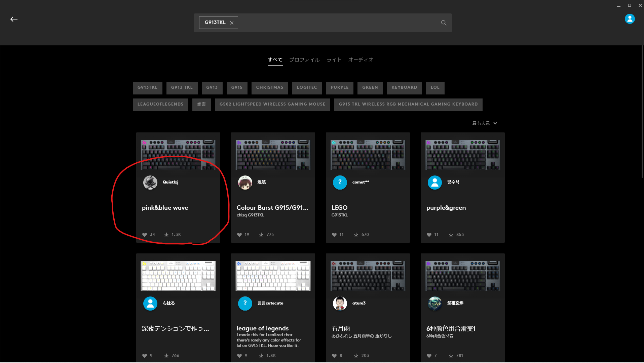This screenshot has width=644, height=363.
Task: Open the LEGO keyboard preview thumbnail
Action: click(368, 154)
